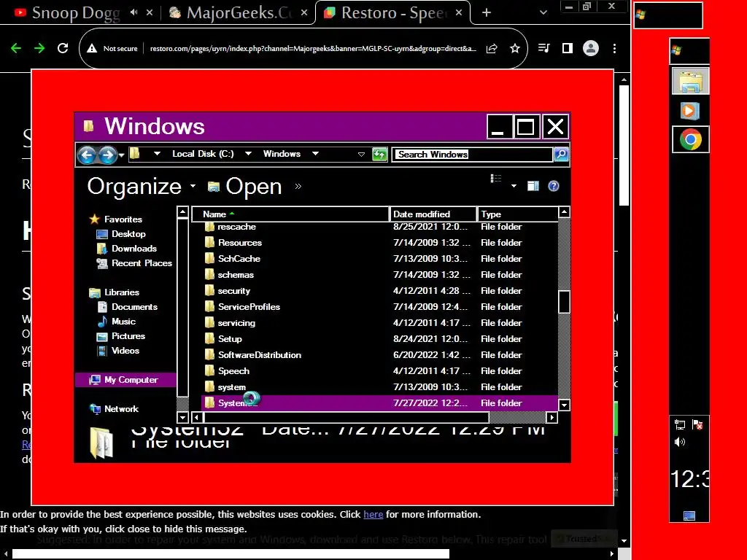Open a new Chrome tab
The image size is (747, 560).
click(x=487, y=13)
